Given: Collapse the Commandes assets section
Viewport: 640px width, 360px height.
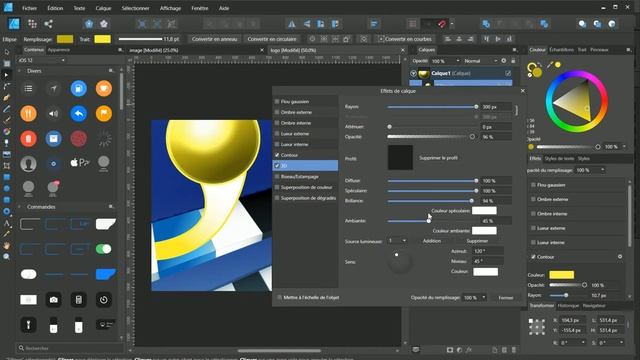Looking at the screenshot, I should pos(19,207).
